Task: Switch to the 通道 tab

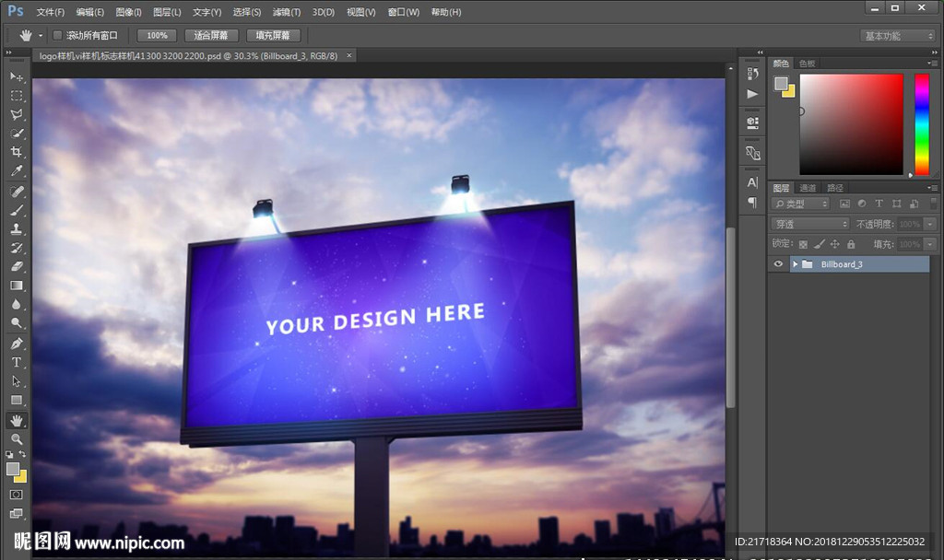Action: 808,188
